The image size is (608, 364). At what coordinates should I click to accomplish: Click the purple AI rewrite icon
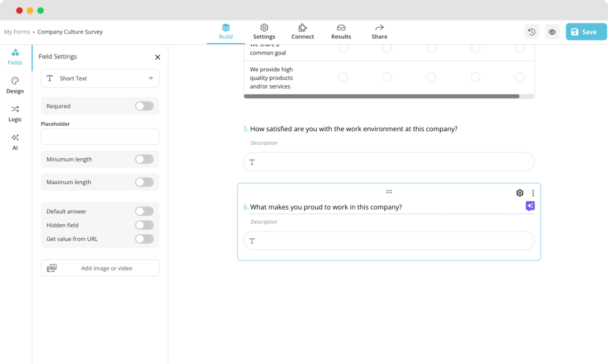pyautogui.click(x=530, y=206)
